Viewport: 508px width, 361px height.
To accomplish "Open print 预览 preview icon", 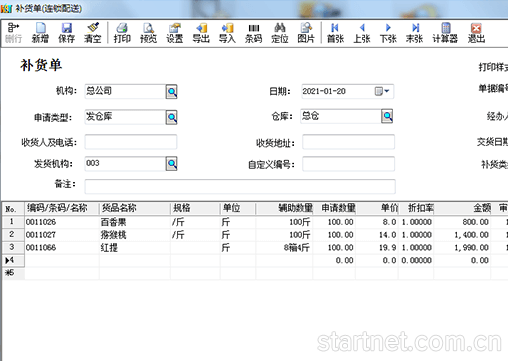I will pos(148,33).
